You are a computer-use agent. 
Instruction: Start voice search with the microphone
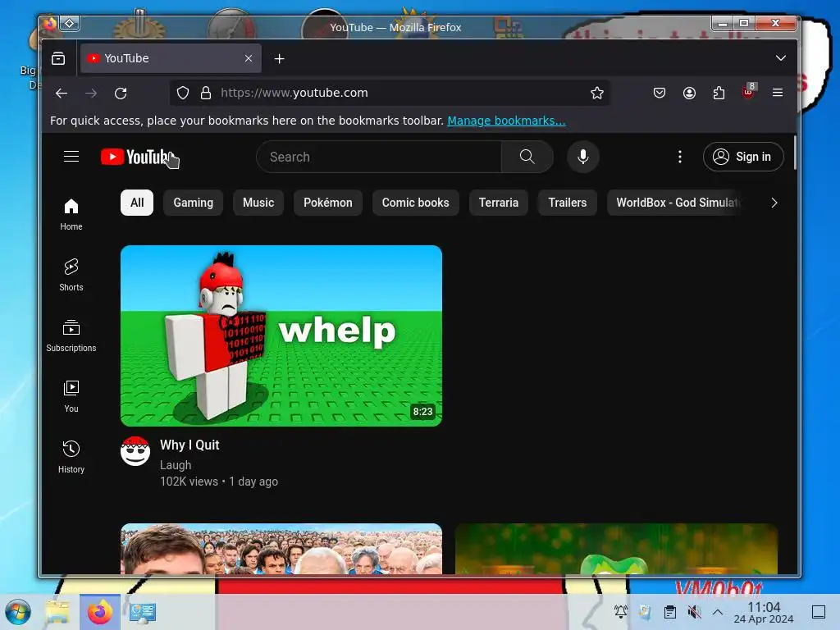coord(583,157)
